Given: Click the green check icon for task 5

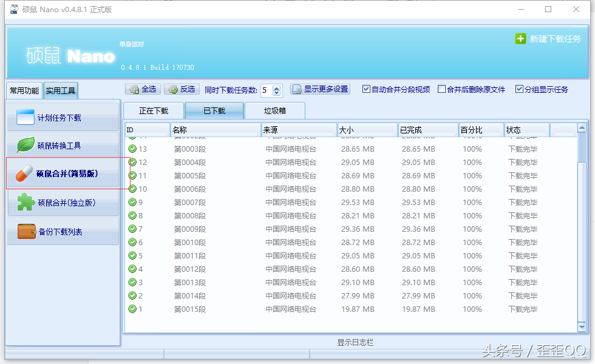Looking at the screenshot, I should pyautogui.click(x=132, y=255).
